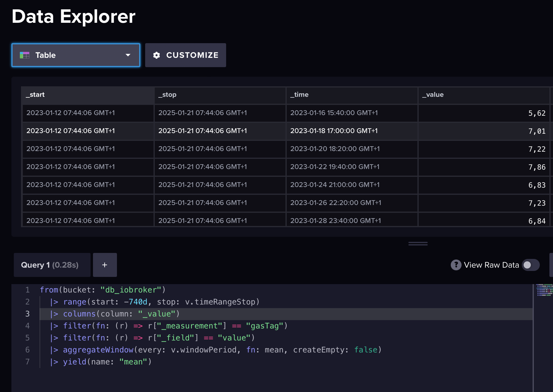Click _time cell 2023-01-20 18:20:00 GMT+1
Image resolution: width=553 pixels, height=392 pixels.
click(352, 149)
